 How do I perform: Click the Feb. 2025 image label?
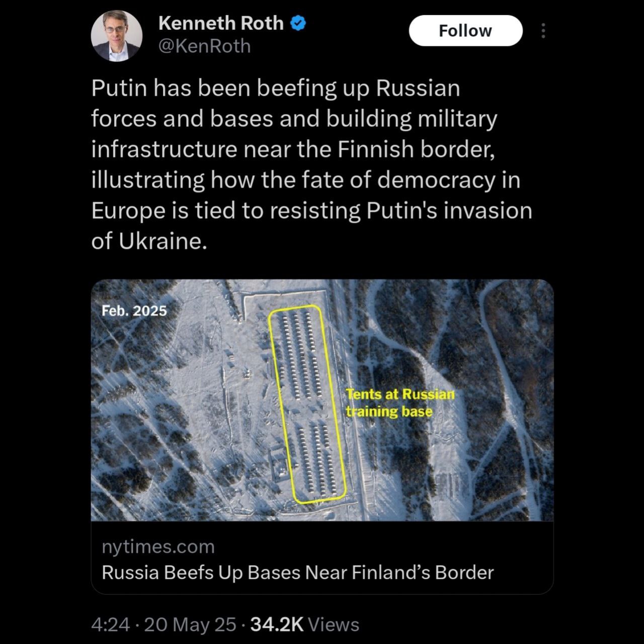click(x=134, y=310)
